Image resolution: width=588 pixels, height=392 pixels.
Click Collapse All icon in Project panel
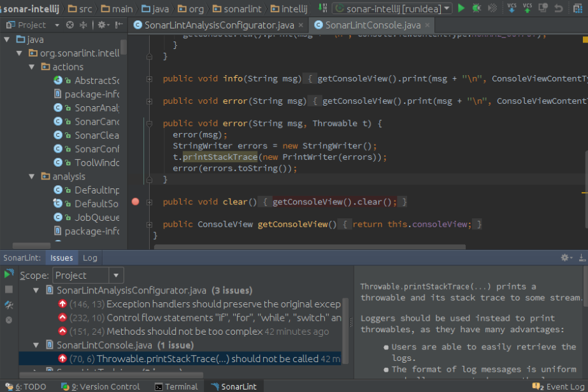click(x=83, y=25)
